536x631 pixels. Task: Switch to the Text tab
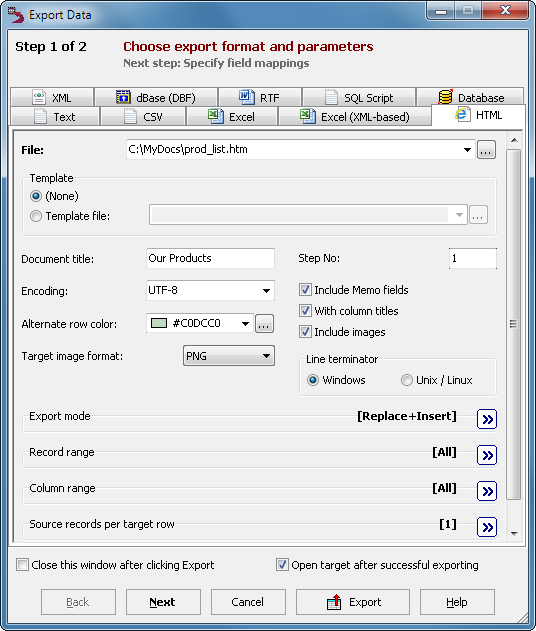click(55, 117)
